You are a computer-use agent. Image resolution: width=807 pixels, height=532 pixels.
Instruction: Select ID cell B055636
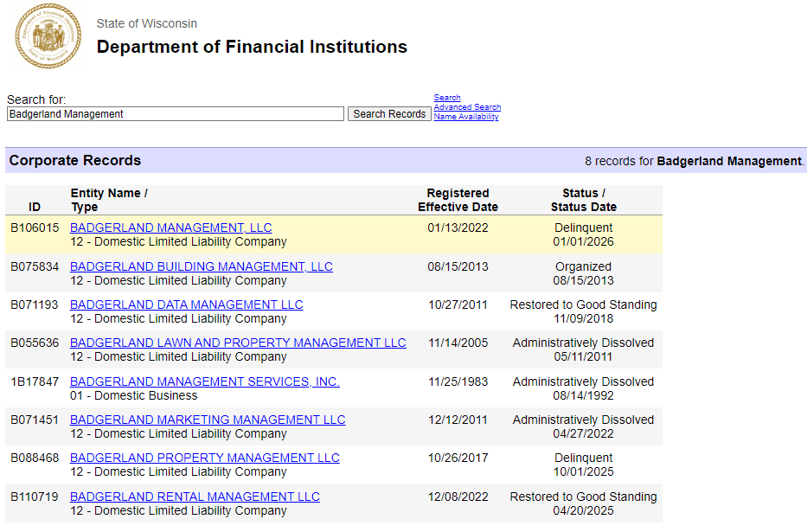(35, 343)
